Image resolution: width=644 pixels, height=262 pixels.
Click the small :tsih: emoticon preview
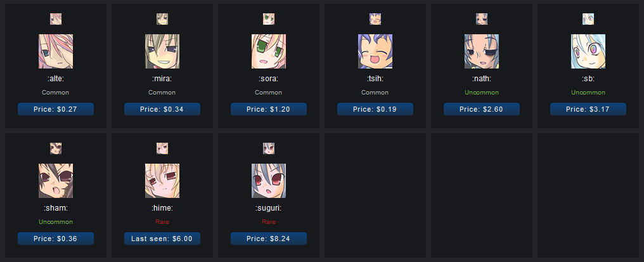point(375,19)
